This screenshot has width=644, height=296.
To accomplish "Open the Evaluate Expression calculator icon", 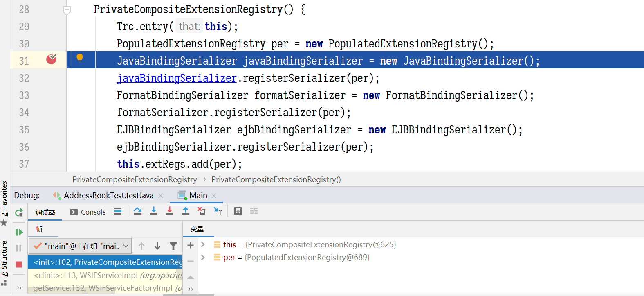I will click(238, 211).
